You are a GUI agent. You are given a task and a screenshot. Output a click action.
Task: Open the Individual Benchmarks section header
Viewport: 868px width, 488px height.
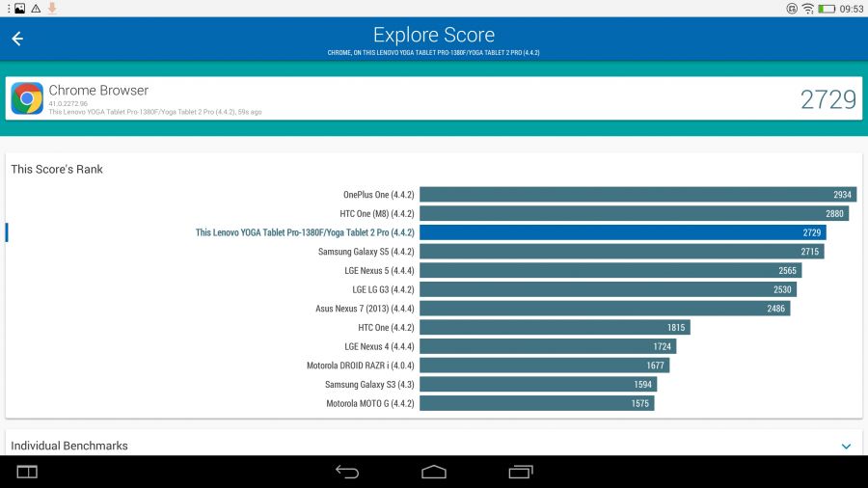point(69,446)
